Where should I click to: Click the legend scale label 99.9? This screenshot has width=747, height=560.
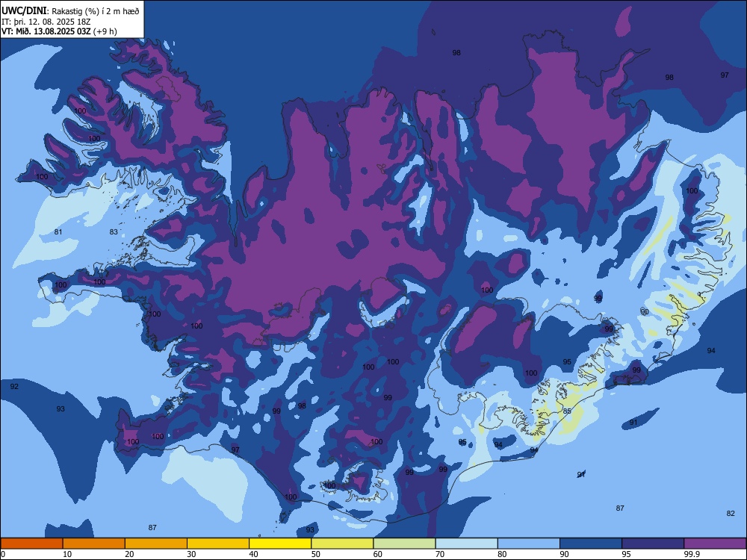pos(691,554)
